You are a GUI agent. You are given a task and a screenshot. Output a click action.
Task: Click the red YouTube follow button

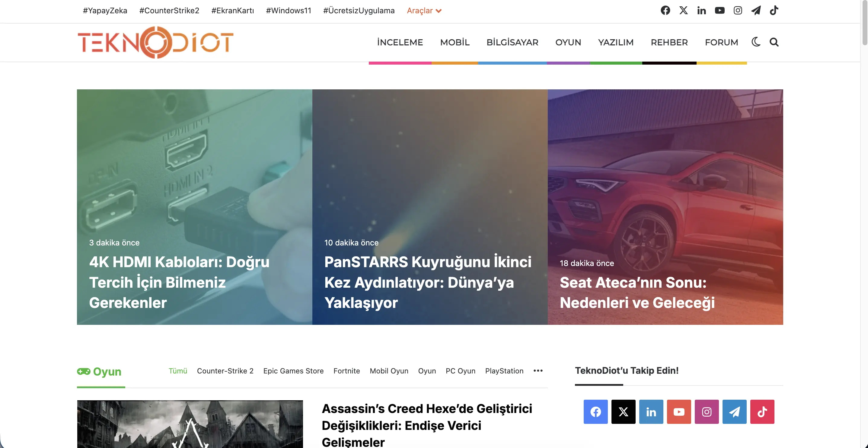679,411
